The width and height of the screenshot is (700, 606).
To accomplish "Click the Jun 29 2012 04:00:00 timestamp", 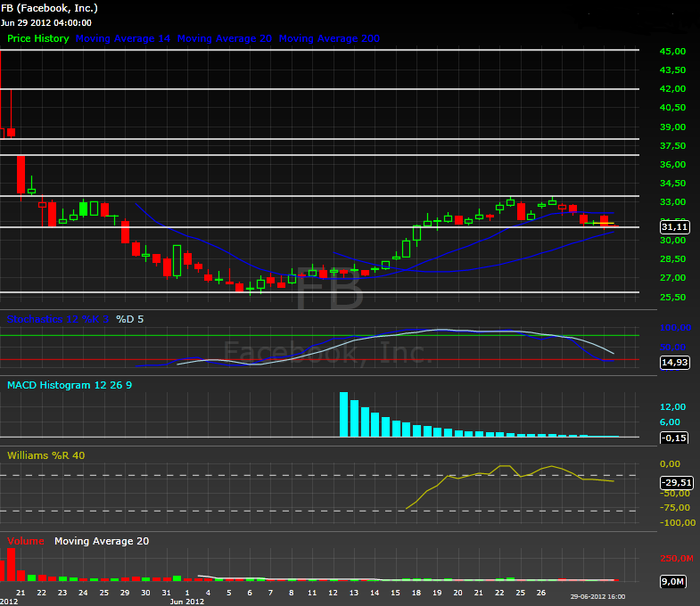I will [46, 23].
